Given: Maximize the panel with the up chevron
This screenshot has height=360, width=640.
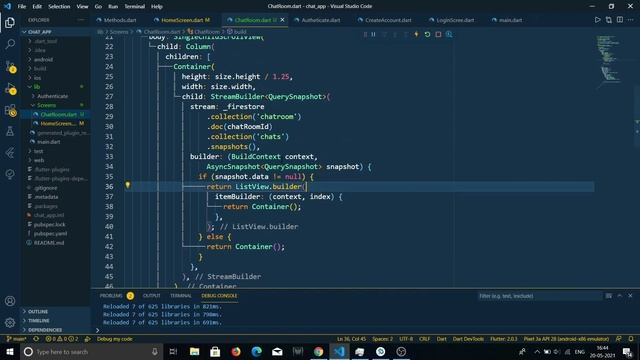Looking at the screenshot, I should 620,296.
